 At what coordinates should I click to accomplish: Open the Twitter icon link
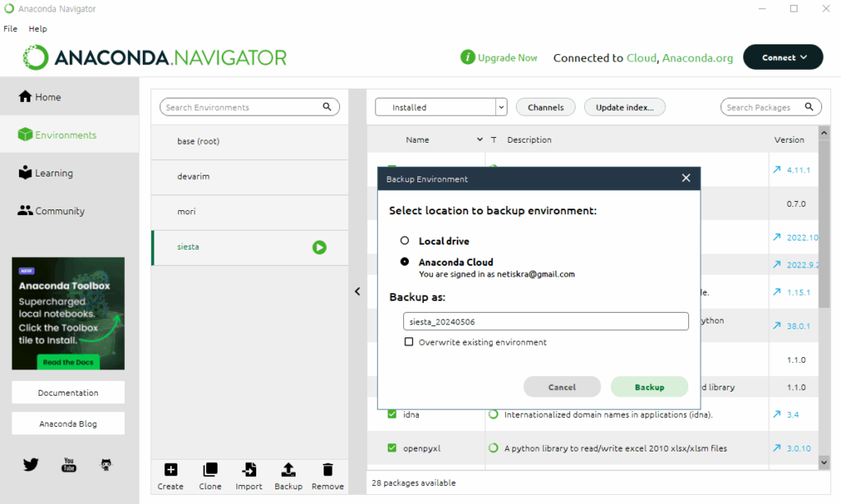pyautogui.click(x=31, y=465)
